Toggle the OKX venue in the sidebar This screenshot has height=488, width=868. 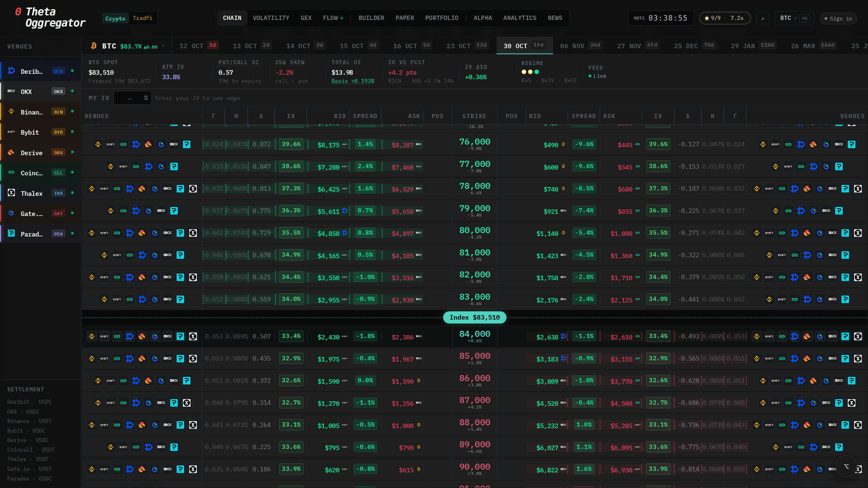[x=40, y=92]
